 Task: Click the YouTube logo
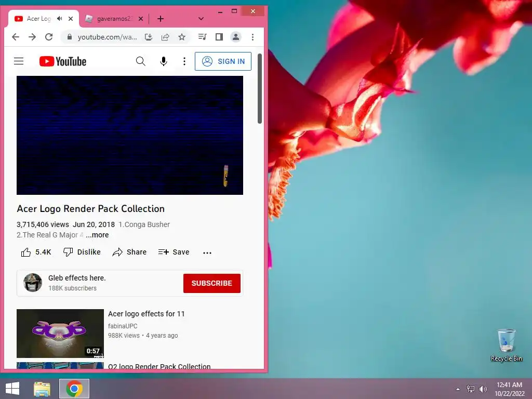[x=63, y=61]
